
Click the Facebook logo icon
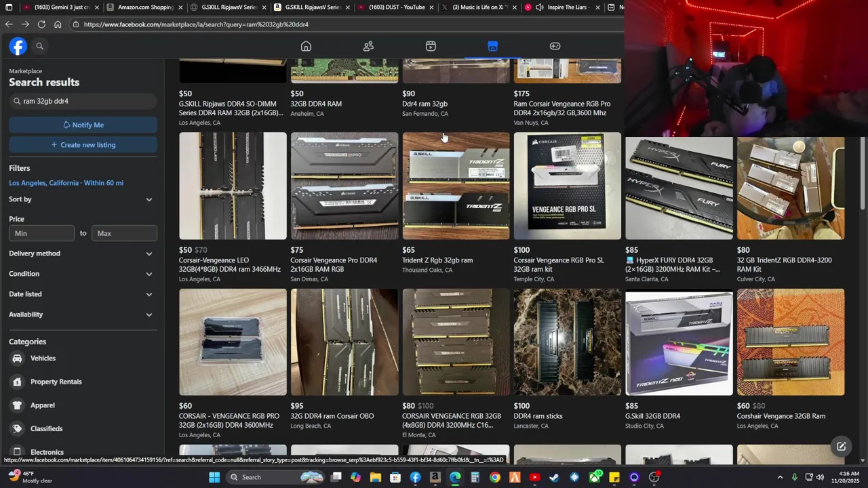(18, 46)
